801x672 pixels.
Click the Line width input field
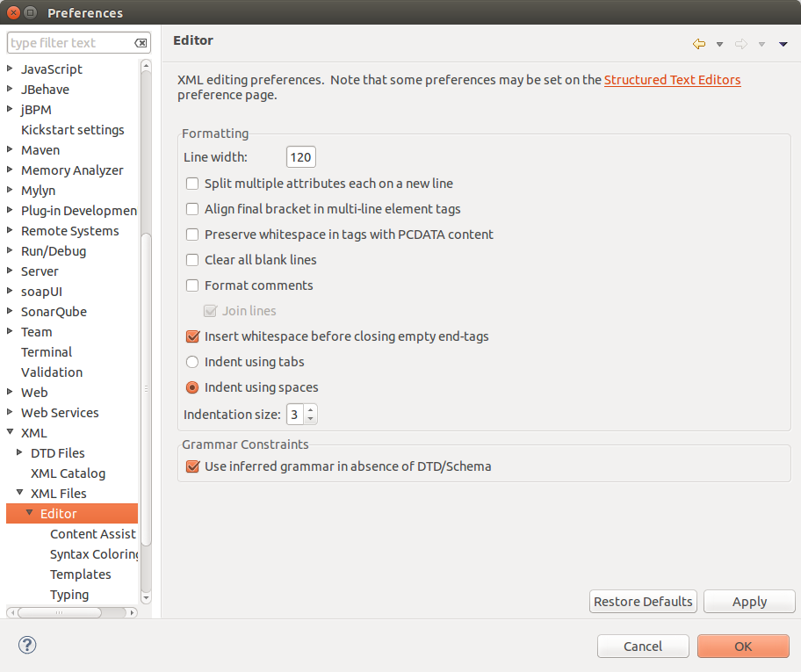[300, 157]
